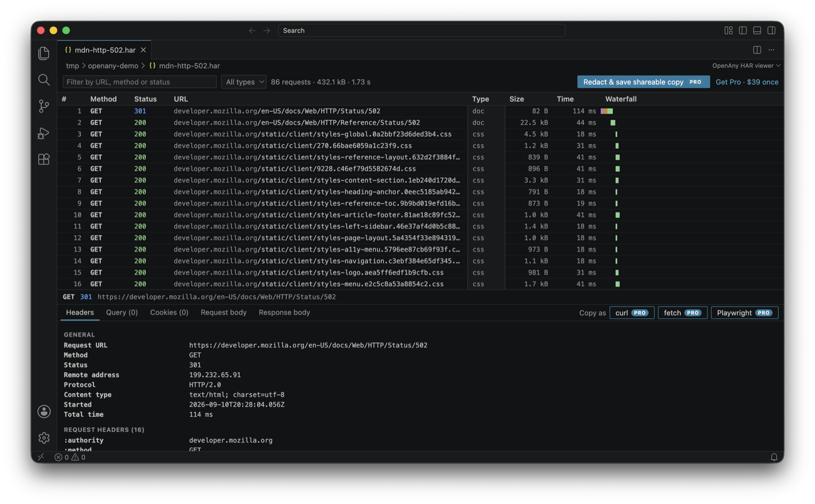Click the Go Back arrow

click(252, 31)
